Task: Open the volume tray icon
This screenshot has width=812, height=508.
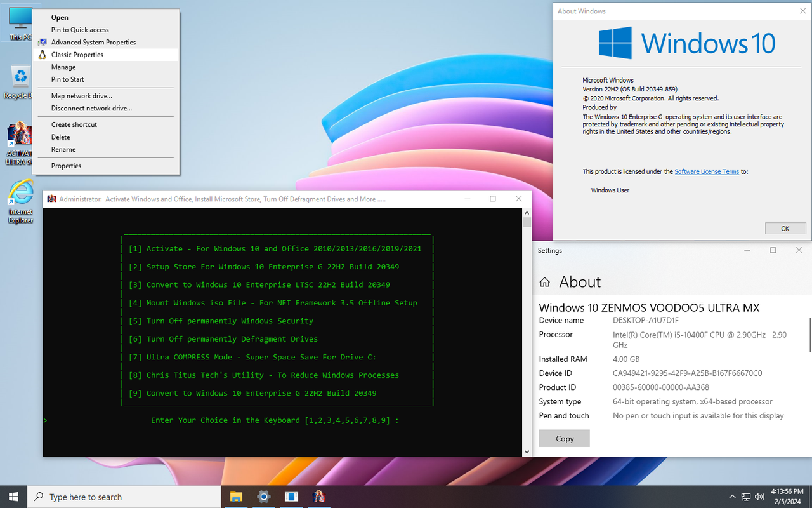Action: (x=759, y=497)
